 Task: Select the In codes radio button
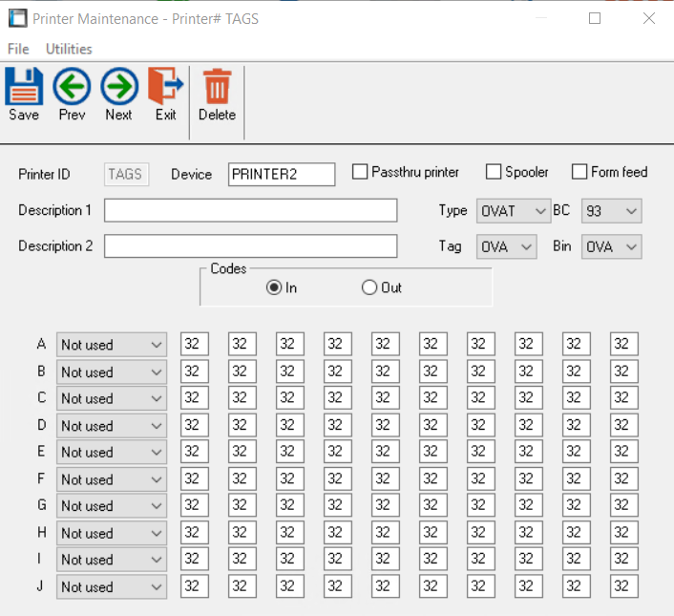tap(274, 287)
